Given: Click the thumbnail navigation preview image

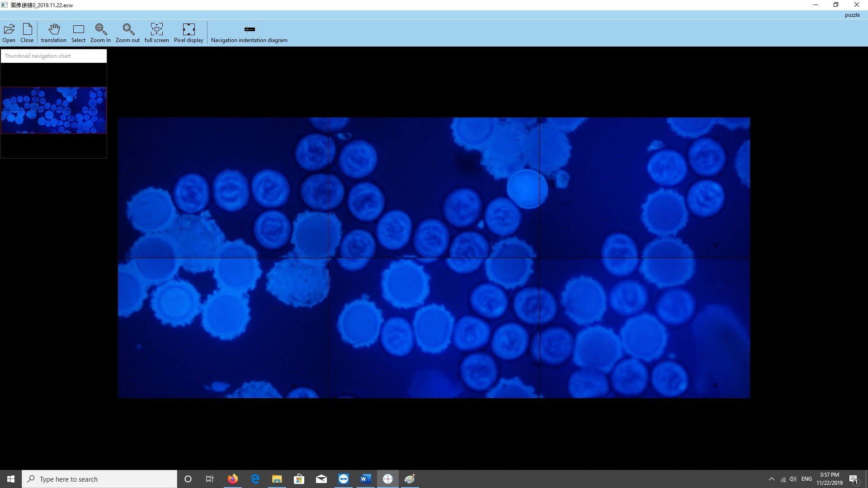Looking at the screenshot, I should [54, 110].
